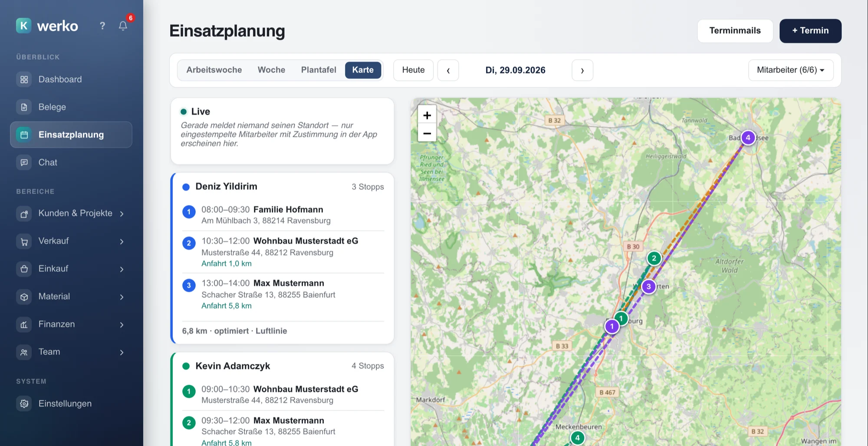Click Kevin's 09:00 Wohnbau Musterstadt stop
The height and width of the screenshot is (446, 868).
coord(283,394)
